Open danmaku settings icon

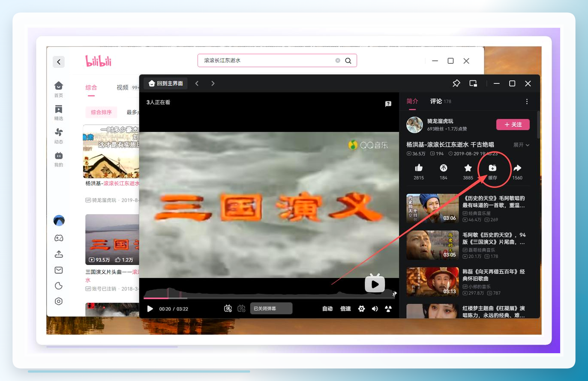click(242, 308)
